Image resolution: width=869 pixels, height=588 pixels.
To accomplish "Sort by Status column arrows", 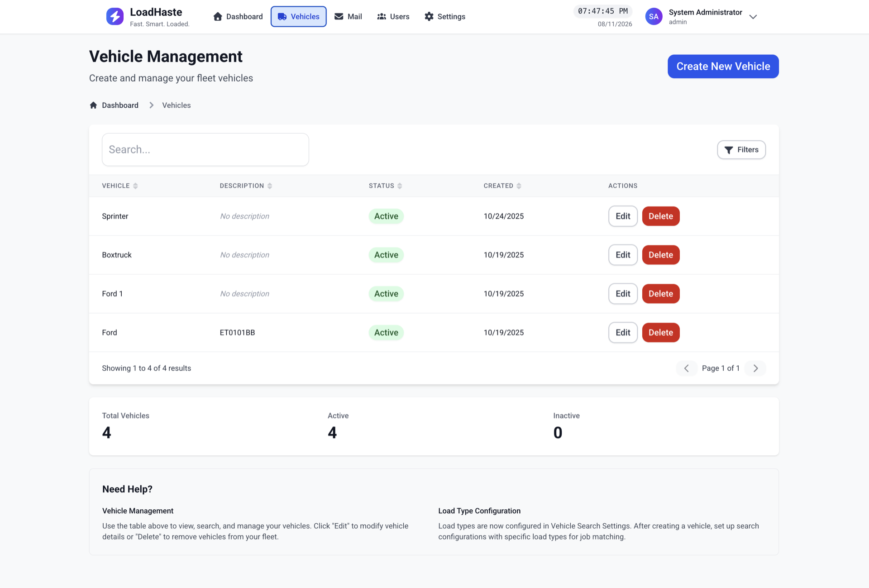I will click(400, 186).
